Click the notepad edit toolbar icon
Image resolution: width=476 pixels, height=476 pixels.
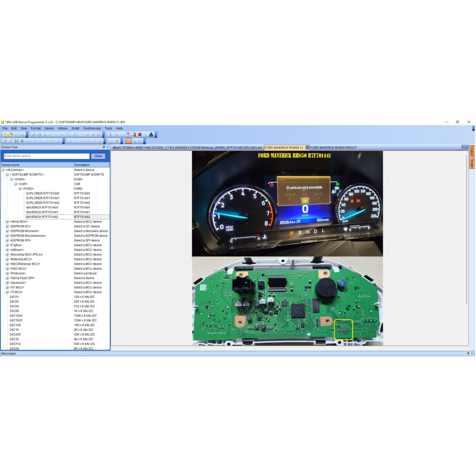[x=128, y=135]
